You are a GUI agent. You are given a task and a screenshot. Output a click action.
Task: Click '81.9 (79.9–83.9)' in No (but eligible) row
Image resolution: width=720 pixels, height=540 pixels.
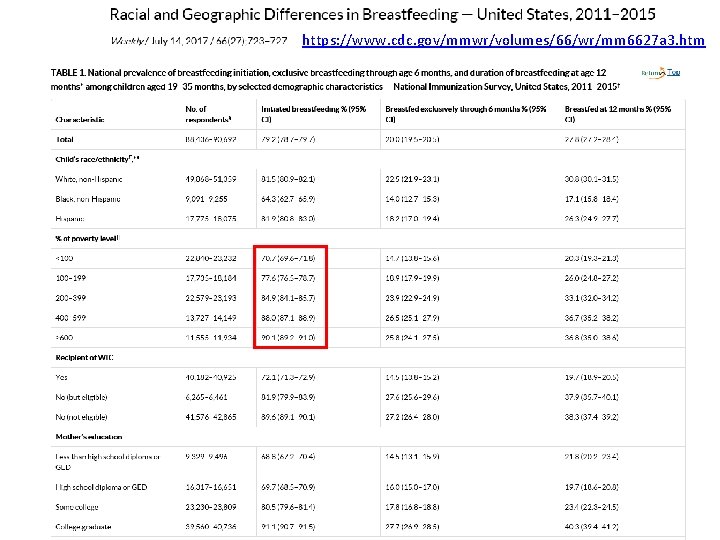click(x=288, y=397)
